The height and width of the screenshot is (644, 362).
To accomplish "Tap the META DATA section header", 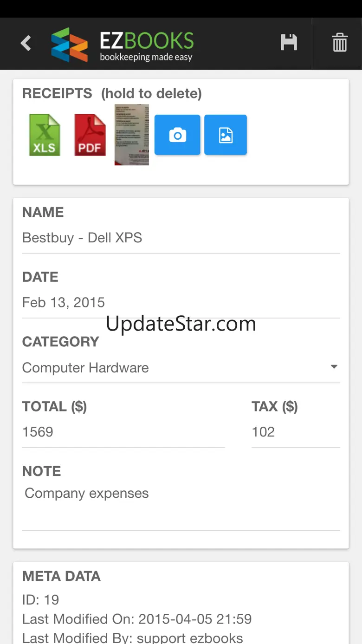I will point(61,576).
